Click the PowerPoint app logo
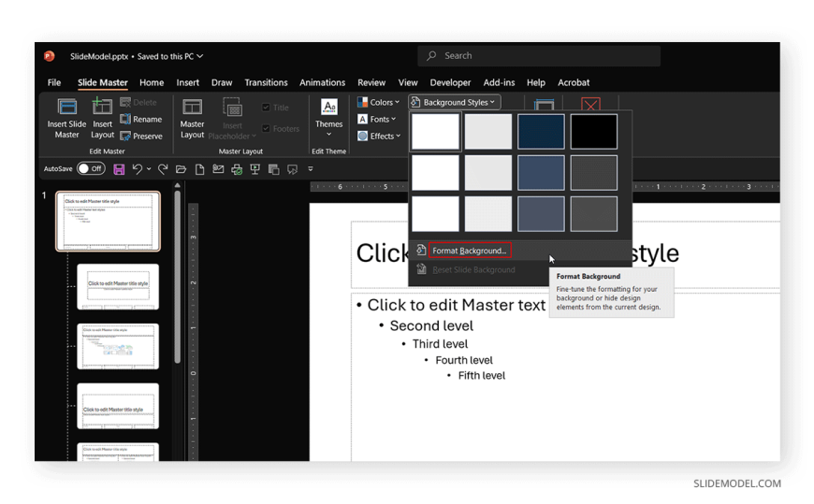Viewport: 814px width, 504px height. (x=50, y=56)
